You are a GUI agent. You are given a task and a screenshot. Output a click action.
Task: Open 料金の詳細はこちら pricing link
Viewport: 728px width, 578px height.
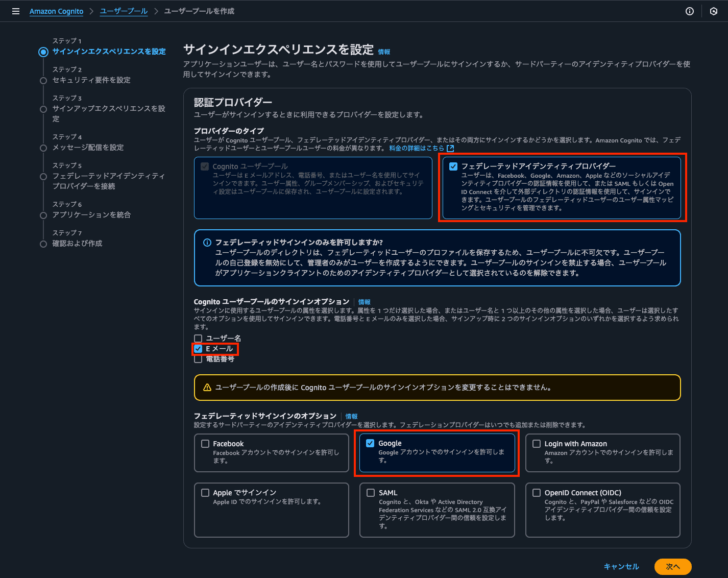pos(417,148)
